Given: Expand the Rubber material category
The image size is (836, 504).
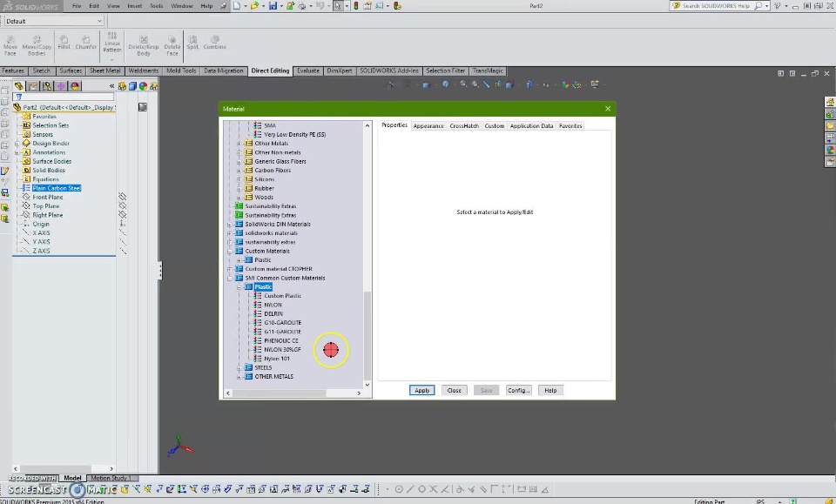Looking at the screenshot, I should pyautogui.click(x=239, y=188).
